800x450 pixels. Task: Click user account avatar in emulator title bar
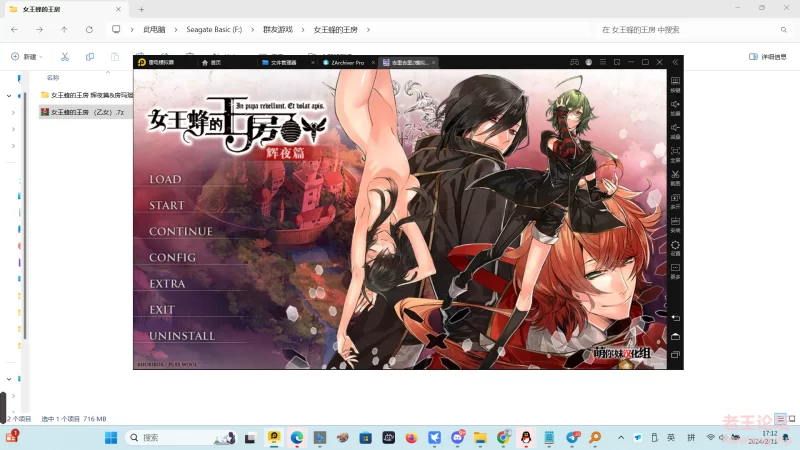[589, 62]
